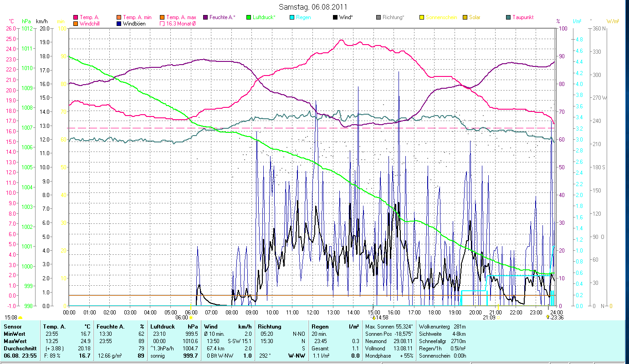Click the pink Temp. A. legend square
The image size is (629, 364).
76,17
